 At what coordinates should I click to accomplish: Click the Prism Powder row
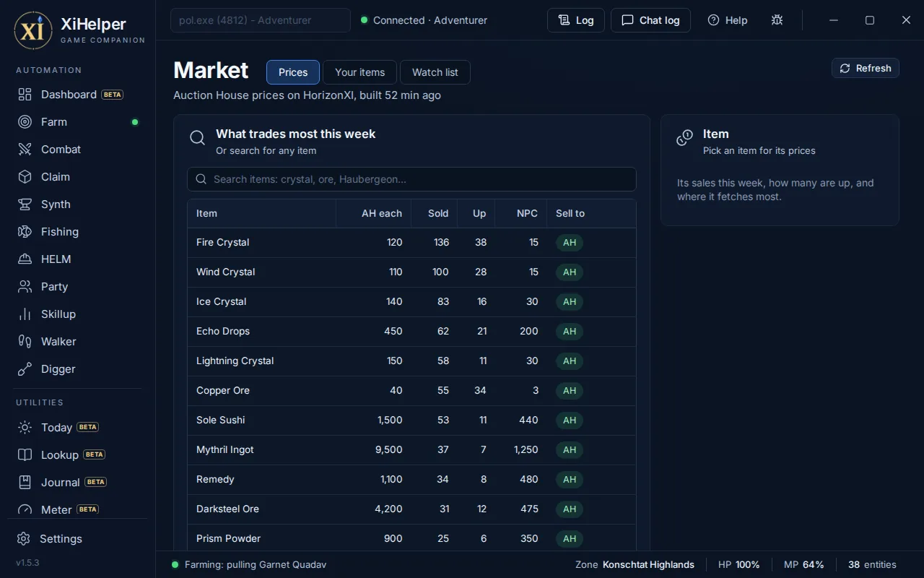click(411, 539)
